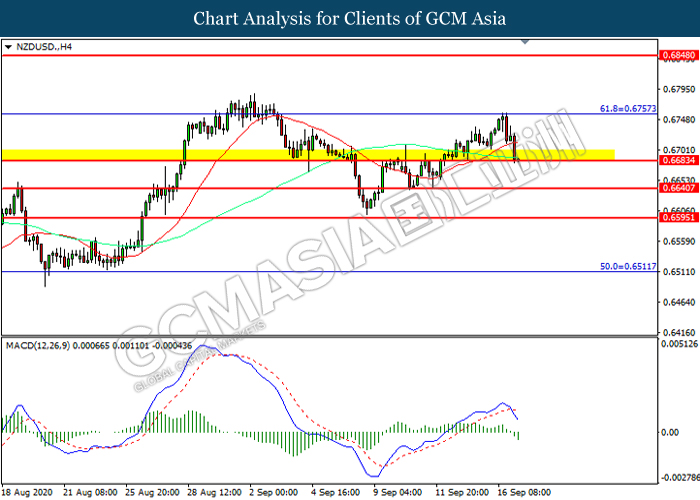Click the 9 Sep 04:00 time label
700x500 pixels.
pos(398,492)
